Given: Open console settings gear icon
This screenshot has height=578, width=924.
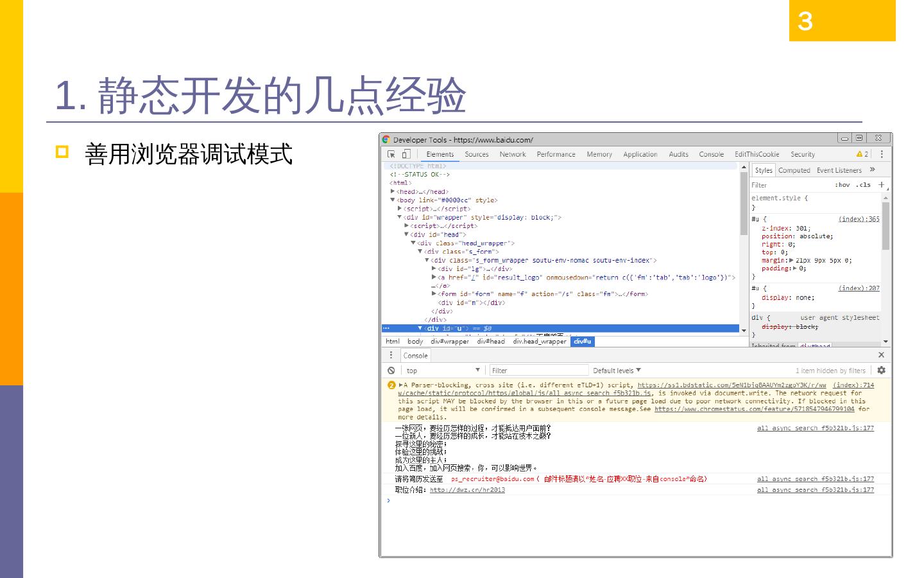Looking at the screenshot, I should tap(882, 371).
